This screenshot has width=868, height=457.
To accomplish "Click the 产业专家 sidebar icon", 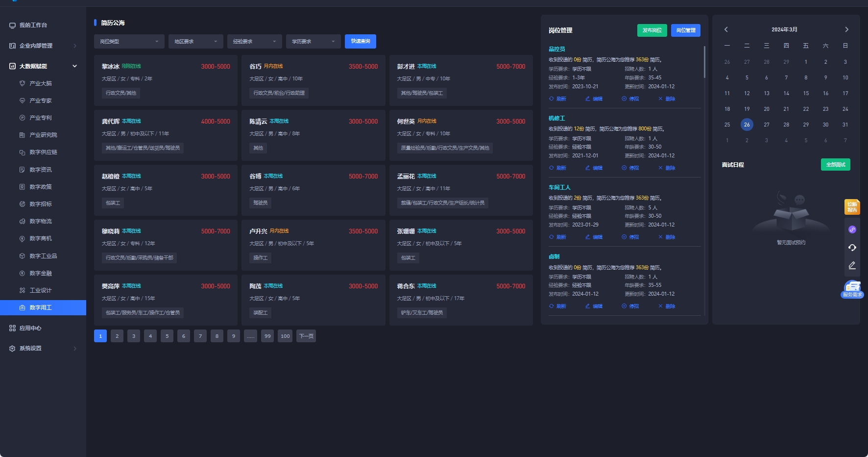I will pos(22,101).
